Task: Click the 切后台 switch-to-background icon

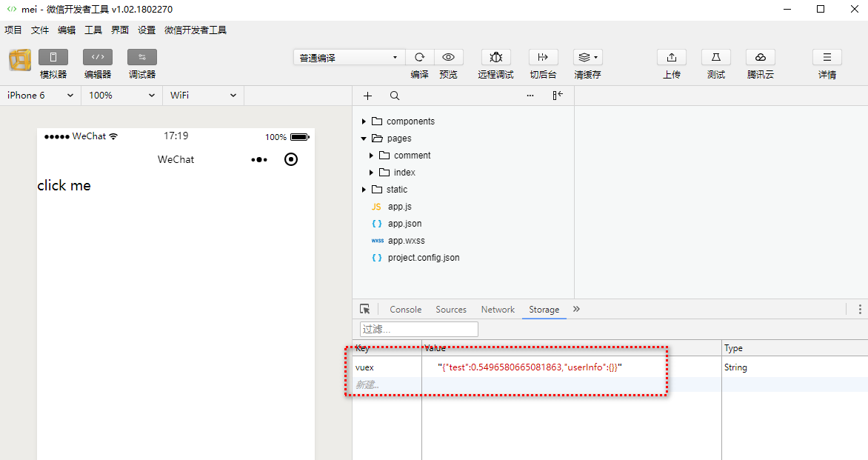Action: pyautogui.click(x=543, y=57)
